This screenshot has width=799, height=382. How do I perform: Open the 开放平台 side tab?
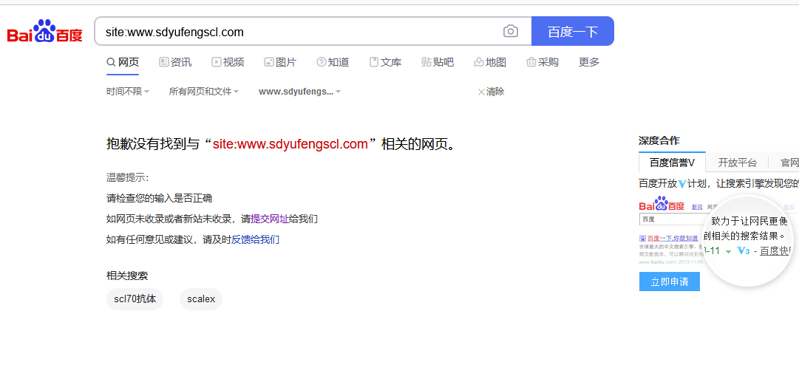737,162
